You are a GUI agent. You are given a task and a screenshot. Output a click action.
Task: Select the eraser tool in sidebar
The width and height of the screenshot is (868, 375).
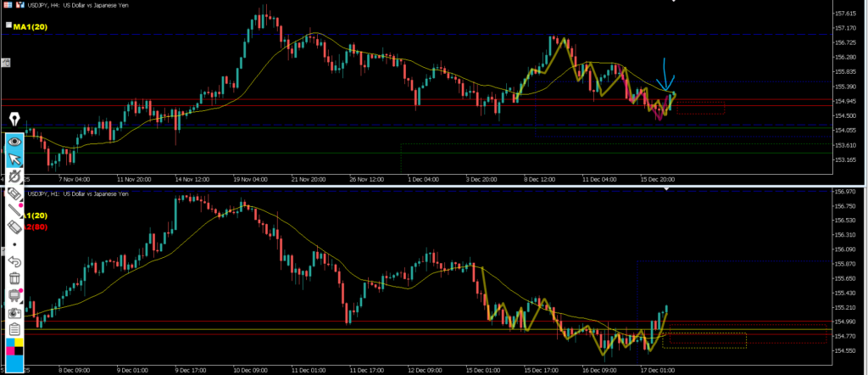[x=14, y=227]
